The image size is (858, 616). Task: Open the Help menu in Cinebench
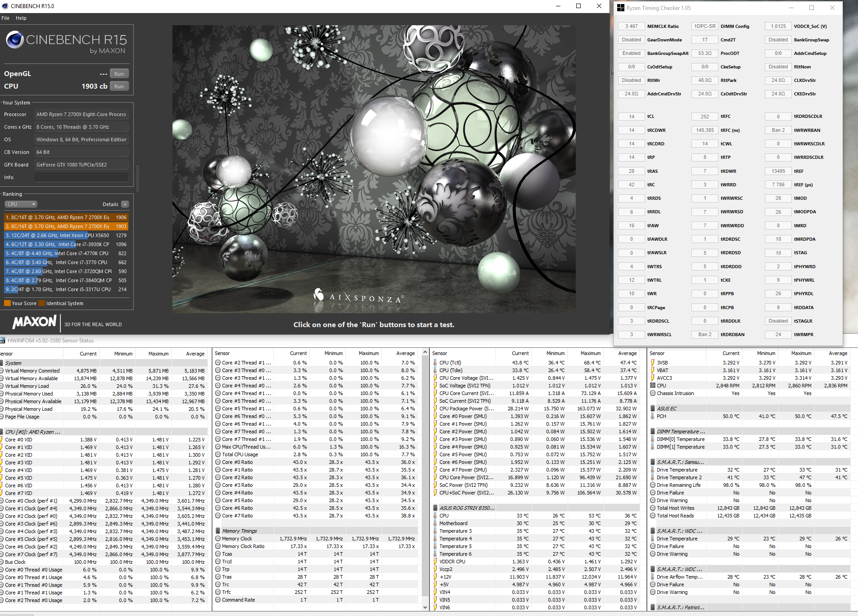pos(21,18)
